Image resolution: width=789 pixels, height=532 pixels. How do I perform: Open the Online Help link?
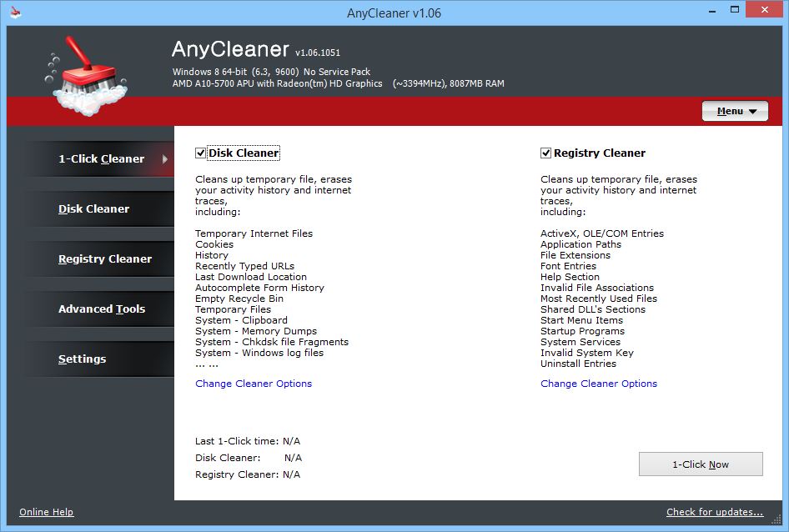[x=47, y=512]
